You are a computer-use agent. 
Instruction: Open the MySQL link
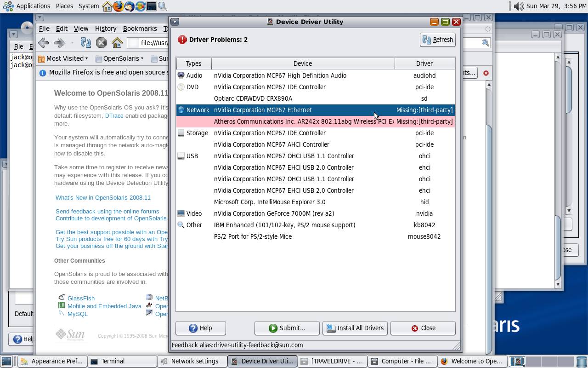click(77, 314)
